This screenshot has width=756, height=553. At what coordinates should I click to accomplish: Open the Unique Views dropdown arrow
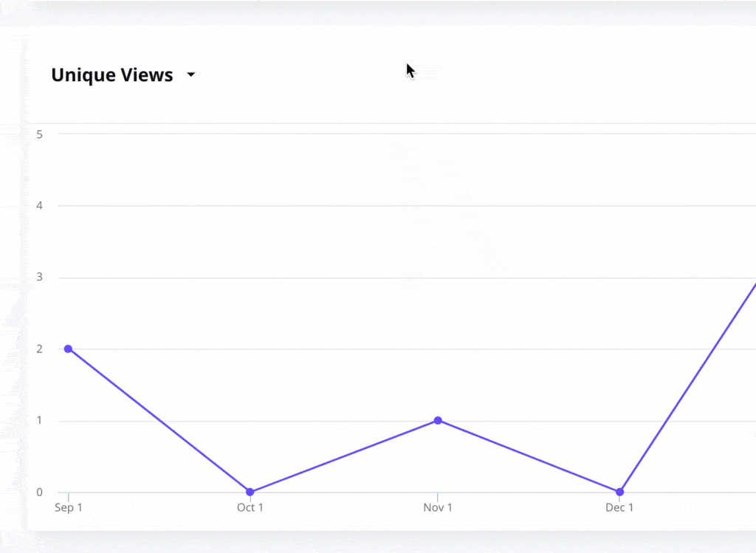pos(190,75)
